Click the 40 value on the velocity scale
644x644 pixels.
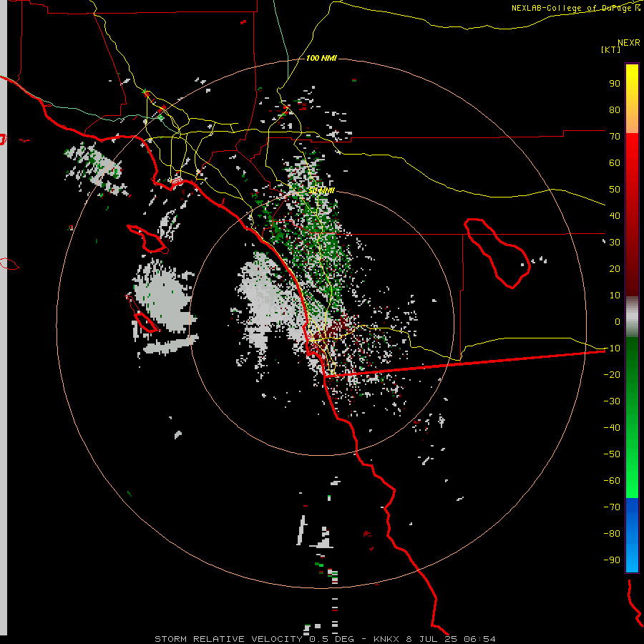point(615,215)
